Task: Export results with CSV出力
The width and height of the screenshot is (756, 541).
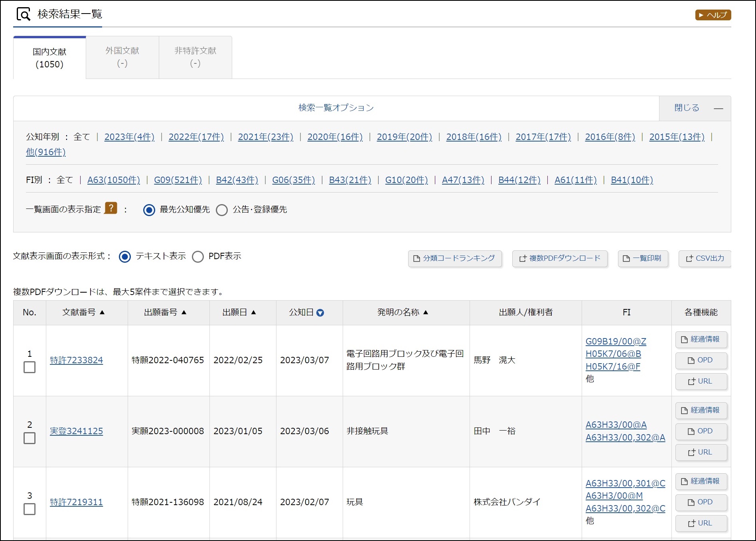Action: (705, 258)
